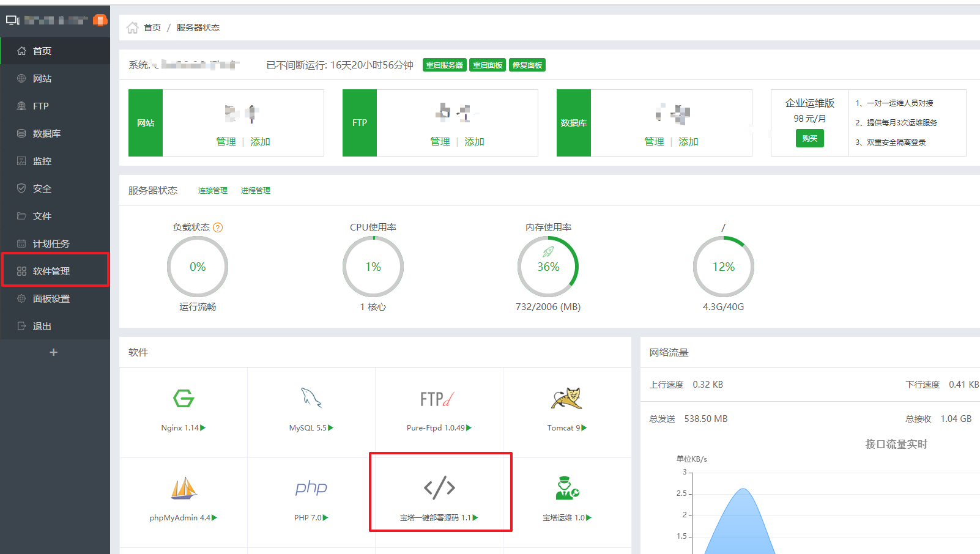Open the 安全 sidebar item

55,188
